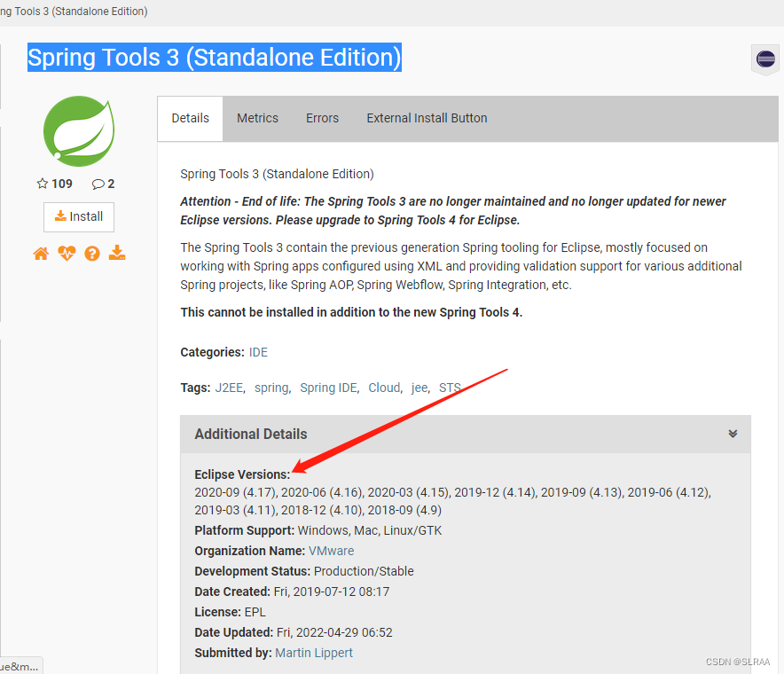The height and width of the screenshot is (674, 784).
Task: Click the Spring IDE tag link
Action: [x=328, y=388]
